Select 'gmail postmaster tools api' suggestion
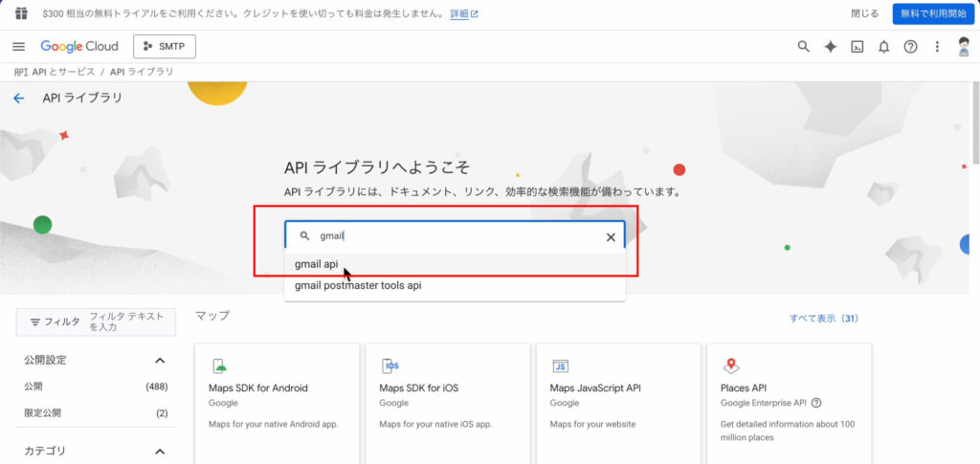 point(455,285)
